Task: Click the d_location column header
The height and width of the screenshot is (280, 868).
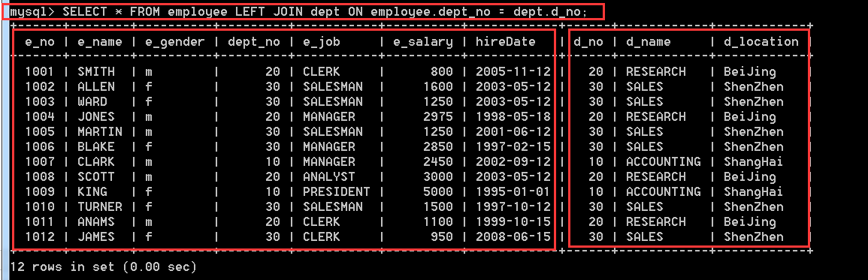Action: tap(761, 41)
